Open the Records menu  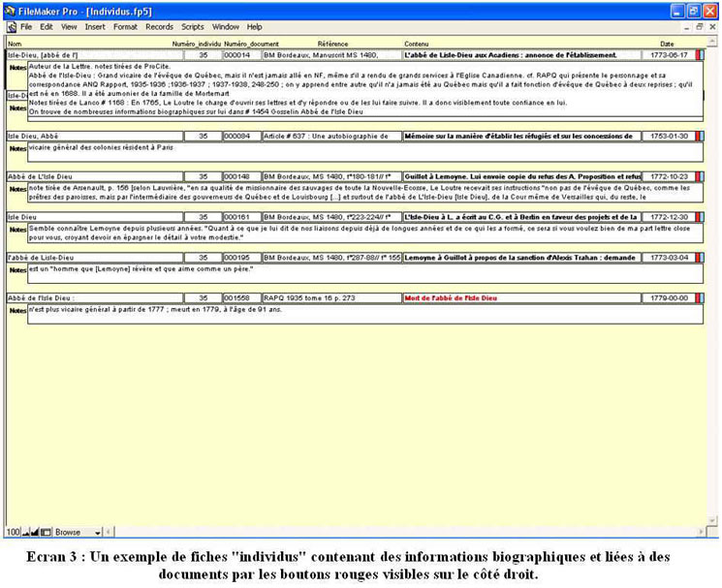tap(159, 27)
